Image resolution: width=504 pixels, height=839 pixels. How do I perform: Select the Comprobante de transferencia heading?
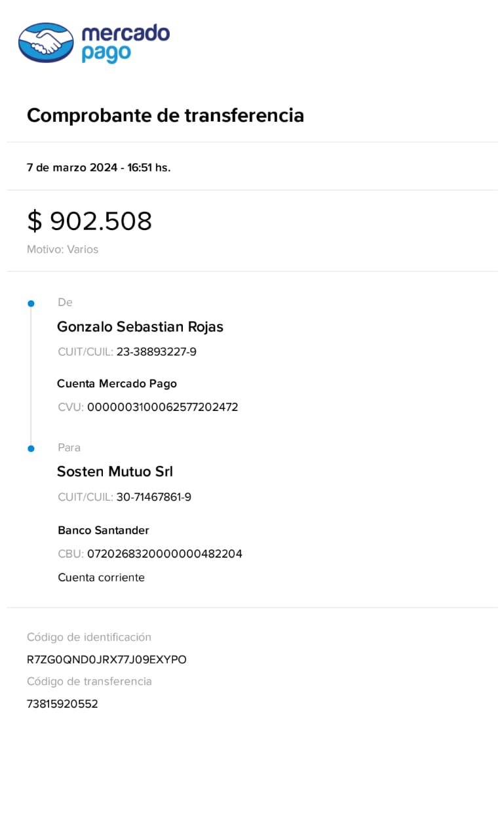pos(165,115)
